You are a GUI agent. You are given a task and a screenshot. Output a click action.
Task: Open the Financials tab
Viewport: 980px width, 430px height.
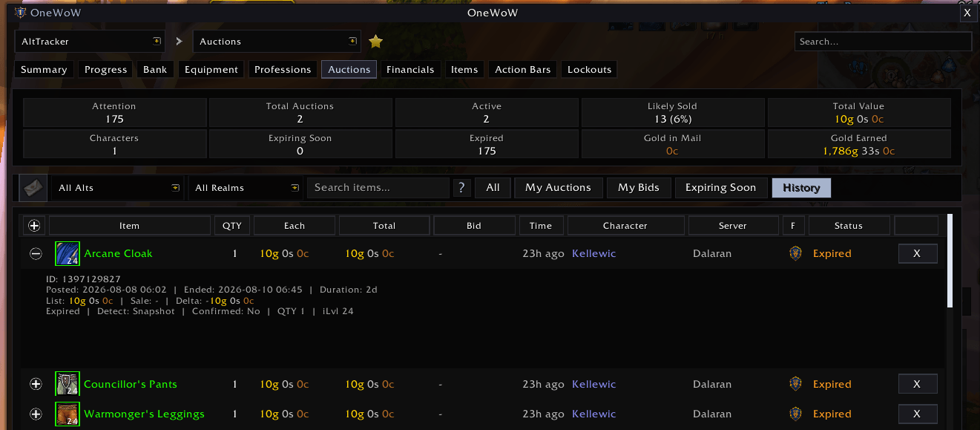[x=410, y=70]
